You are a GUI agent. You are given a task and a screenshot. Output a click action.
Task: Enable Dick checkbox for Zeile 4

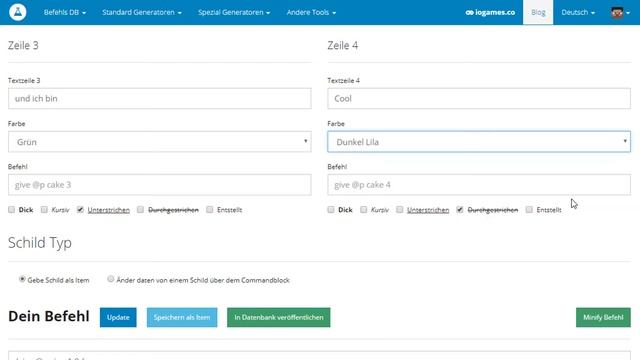331,209
